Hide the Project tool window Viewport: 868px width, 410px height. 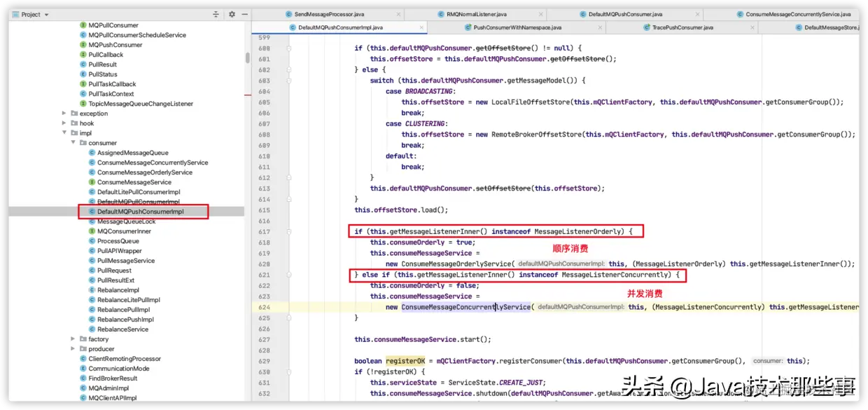pos(244,14)
